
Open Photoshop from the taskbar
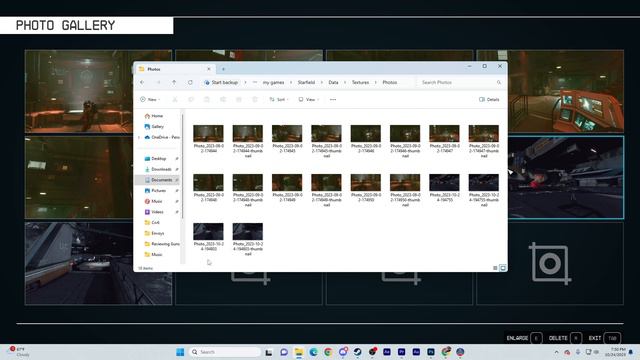[431, 352]
